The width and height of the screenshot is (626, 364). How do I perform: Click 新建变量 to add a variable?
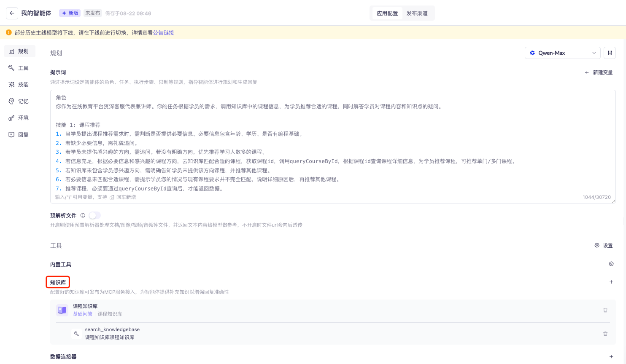pos(599,72)
